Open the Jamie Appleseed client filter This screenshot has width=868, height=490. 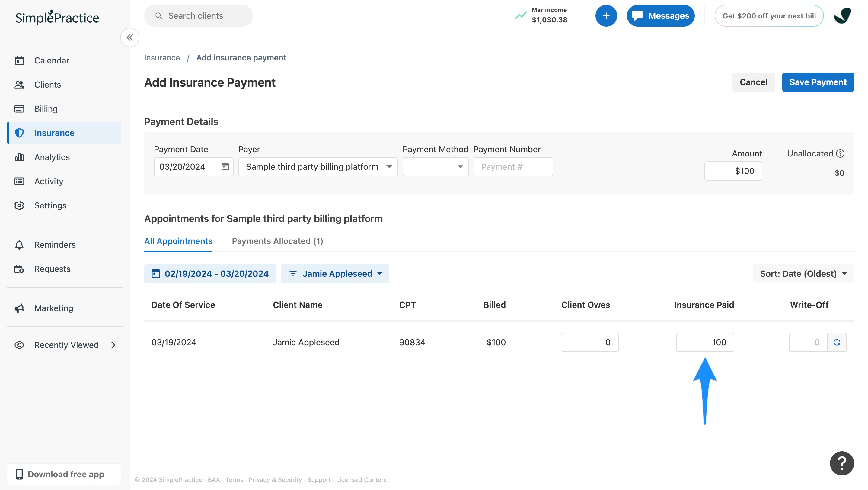[x=335, y=273]
